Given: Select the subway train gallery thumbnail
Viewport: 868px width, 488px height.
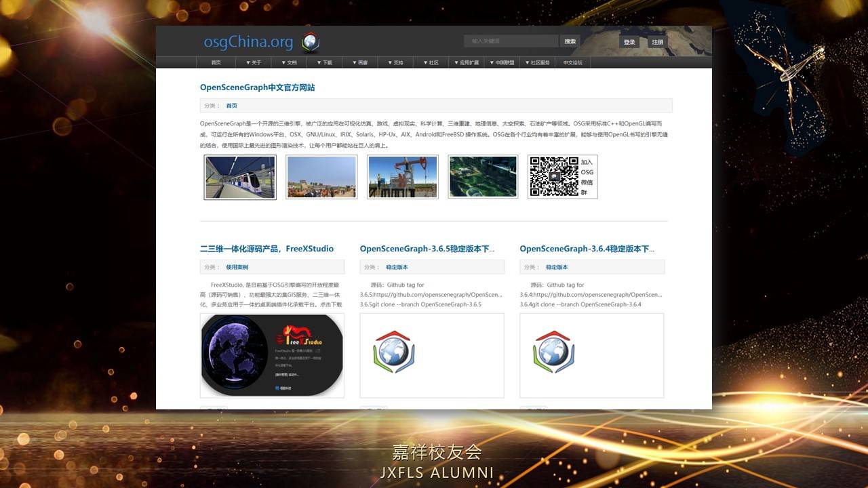Looking at the screenshot, I should point(240,177).
